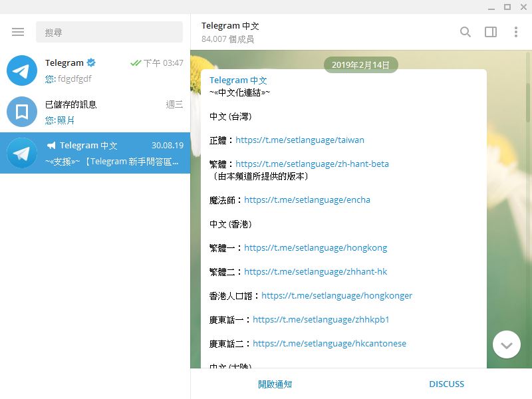Image resolution: width=532 pixels, height=399 pixels.
Task: Open the 2019年2月14日 date badge
Action: click(362, 65)
